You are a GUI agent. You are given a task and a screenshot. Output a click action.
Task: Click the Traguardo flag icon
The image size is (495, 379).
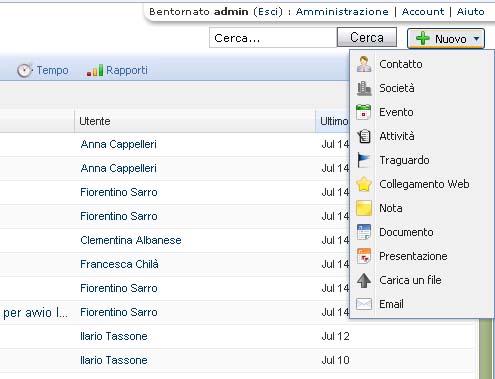pyautogui.click(x=364, y=160)
